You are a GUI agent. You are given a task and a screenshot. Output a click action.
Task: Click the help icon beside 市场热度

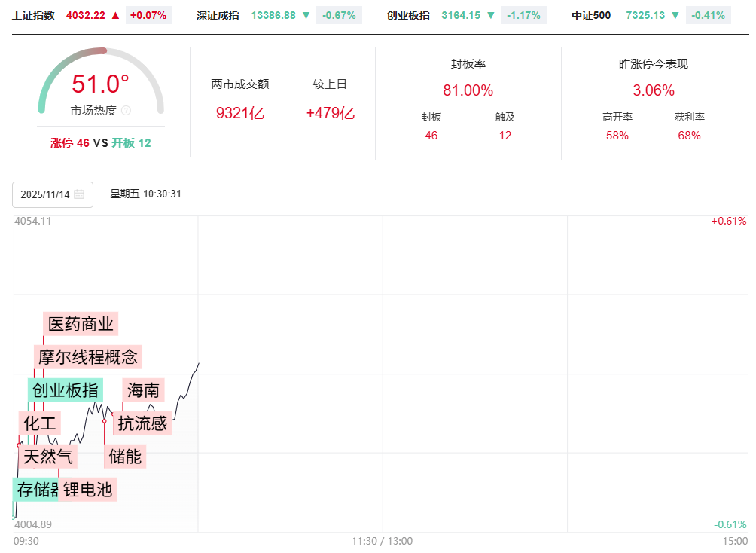126,111
